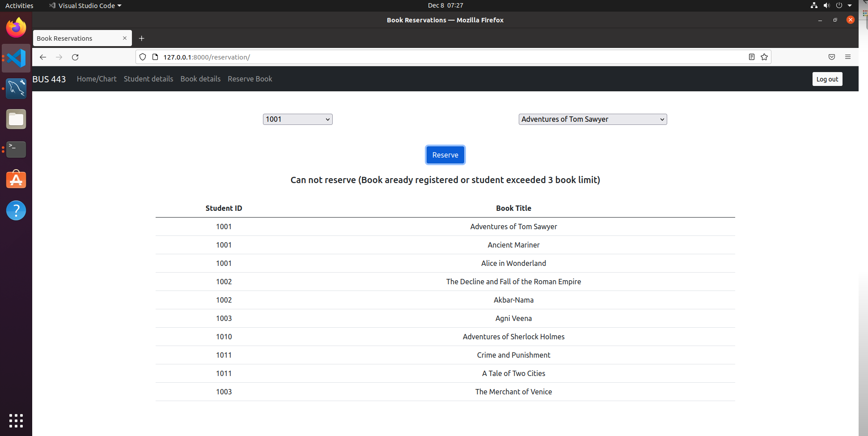
Task: Open the Firefox application menu (hamburger icon)
Action: [x=848, y=57]
